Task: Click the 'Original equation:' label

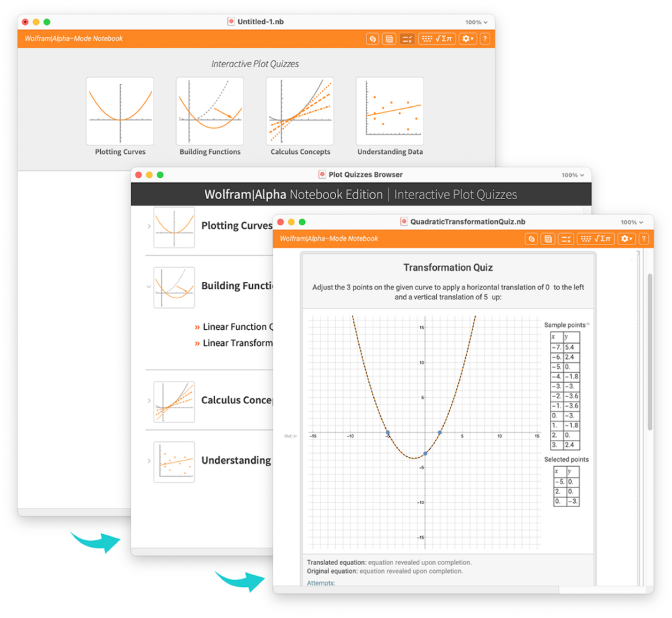Action: pos(332,571)
